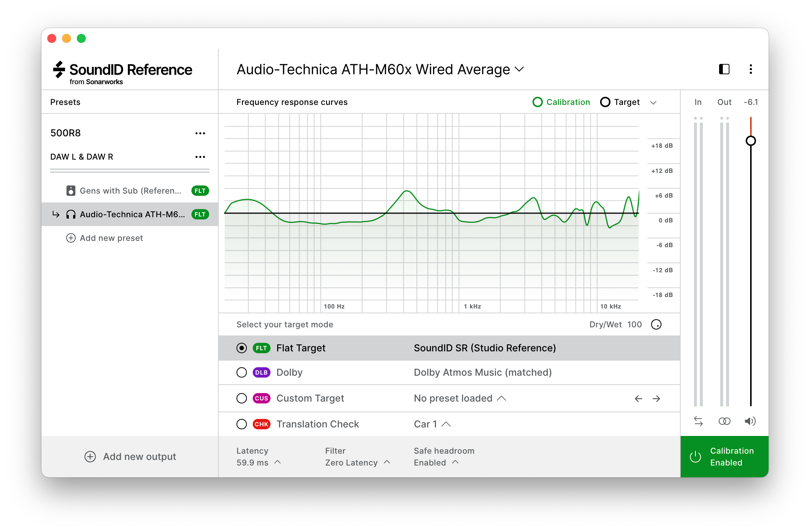Click the mono/stereo toggle icon
810x532 pixels.
point(724,421)
